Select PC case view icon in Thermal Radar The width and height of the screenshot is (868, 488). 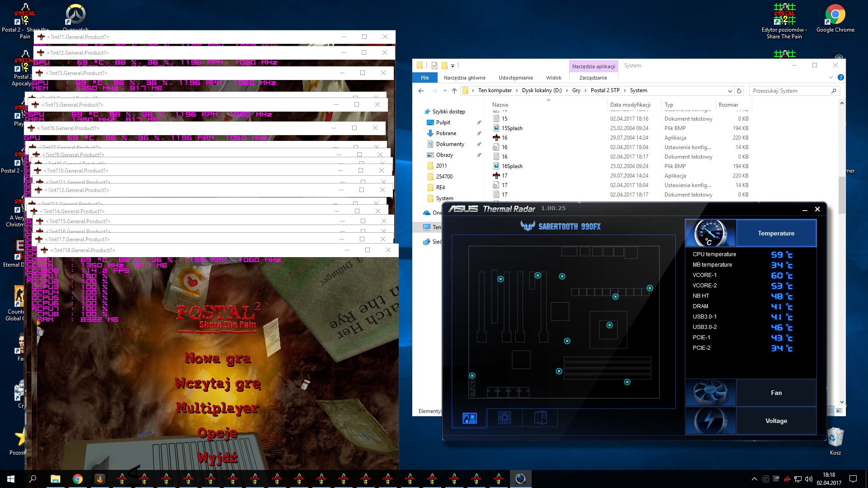pyautogui.click(x=540, y=418)
